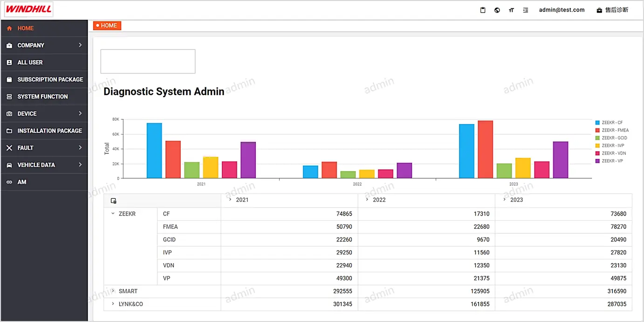Open the AM sidebar item
This screenshot has width=644, height=322.
(44, 182)
